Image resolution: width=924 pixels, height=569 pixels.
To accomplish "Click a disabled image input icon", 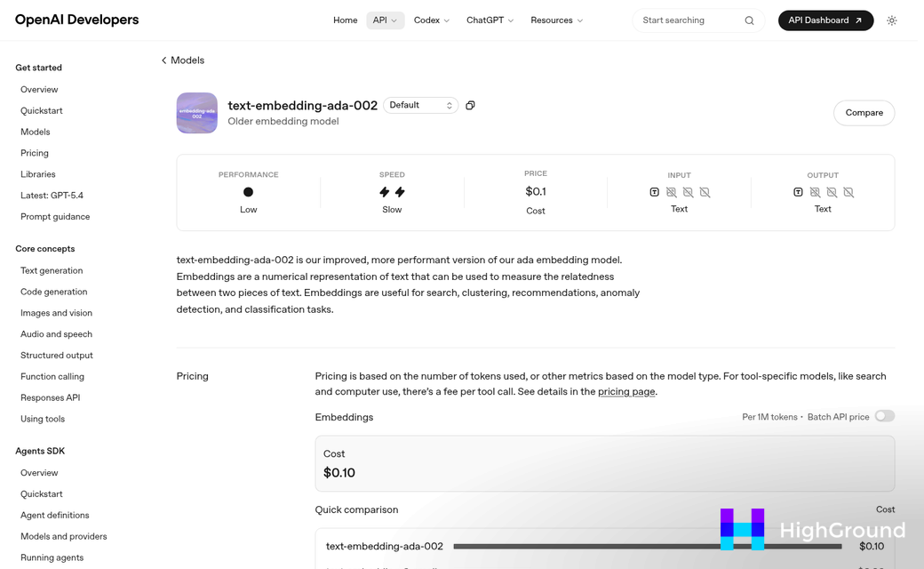I will (x=672, y=192).
